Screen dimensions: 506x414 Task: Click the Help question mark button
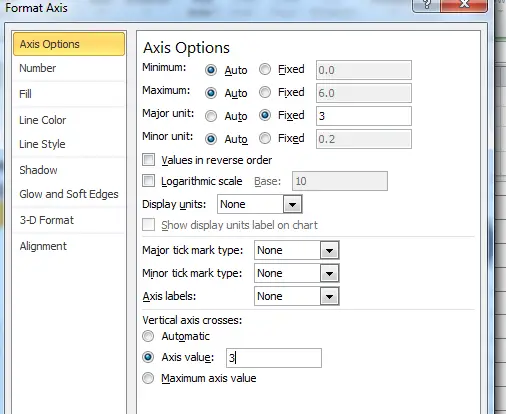pyautogui.click(x=426, y=6)
